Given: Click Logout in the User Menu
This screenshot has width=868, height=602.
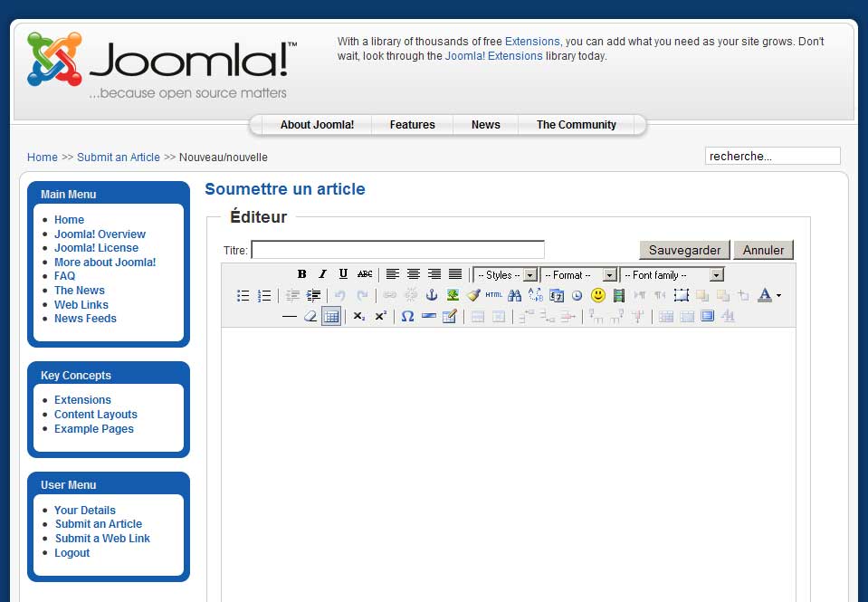Looking at the screenshot, I should [72, 553].
